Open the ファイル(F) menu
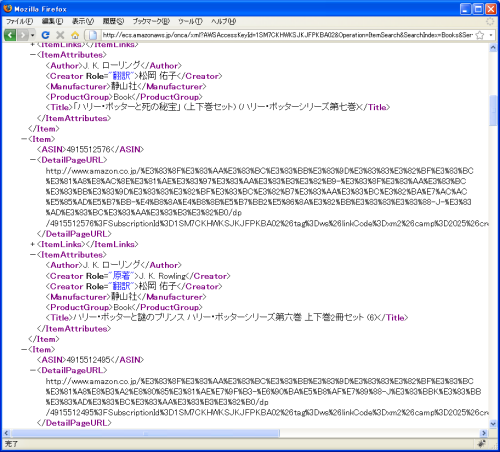500x452 pixels. 19,21
